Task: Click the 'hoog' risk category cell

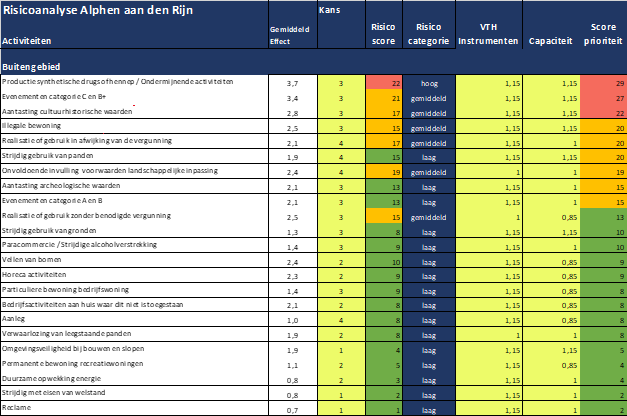Action: pyautogui.click(x=427, y=84)
